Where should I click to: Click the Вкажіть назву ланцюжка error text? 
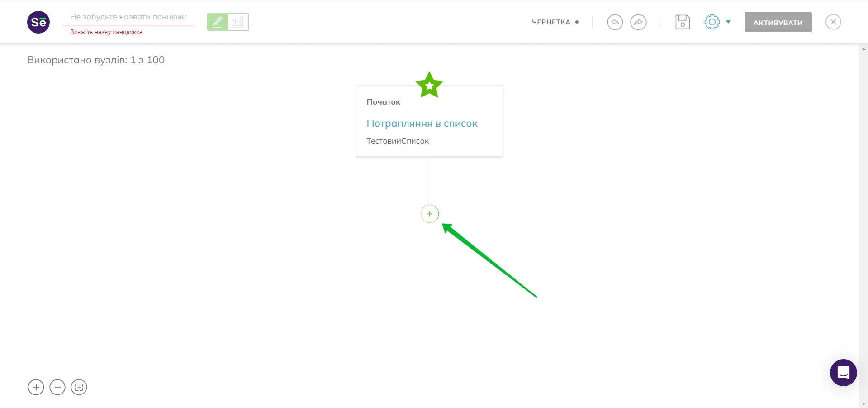pos(106,32)
